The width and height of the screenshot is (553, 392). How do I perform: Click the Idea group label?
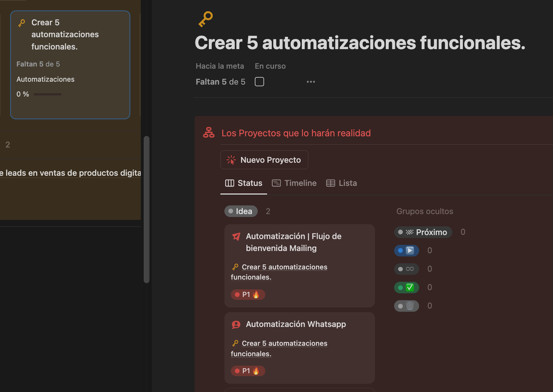coord(241,211)
